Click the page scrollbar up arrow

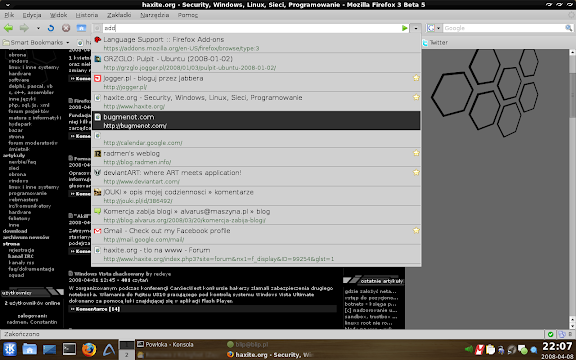coord(572,53)
